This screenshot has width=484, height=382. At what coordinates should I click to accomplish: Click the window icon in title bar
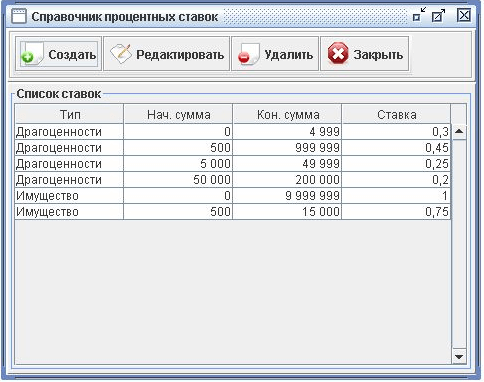tap(19, 16)
